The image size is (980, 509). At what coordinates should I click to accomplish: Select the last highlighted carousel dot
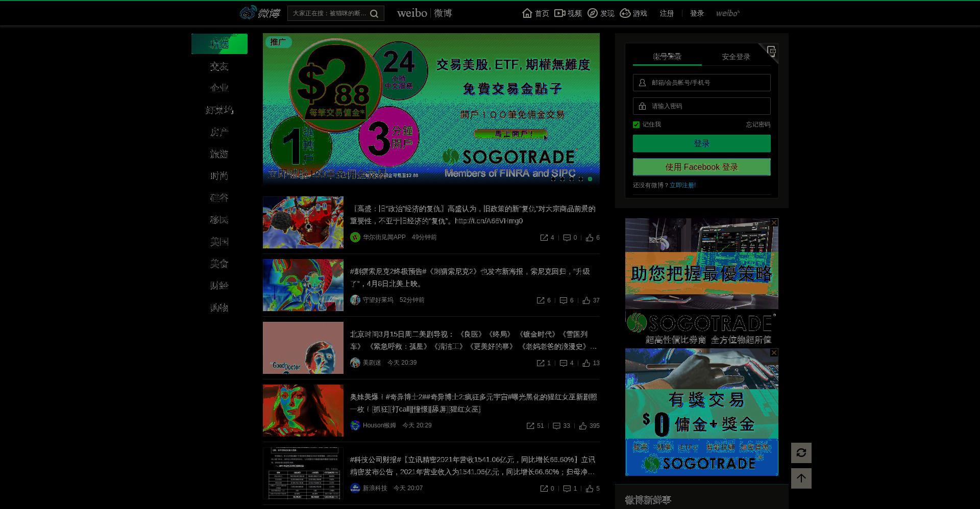(590, 179)
